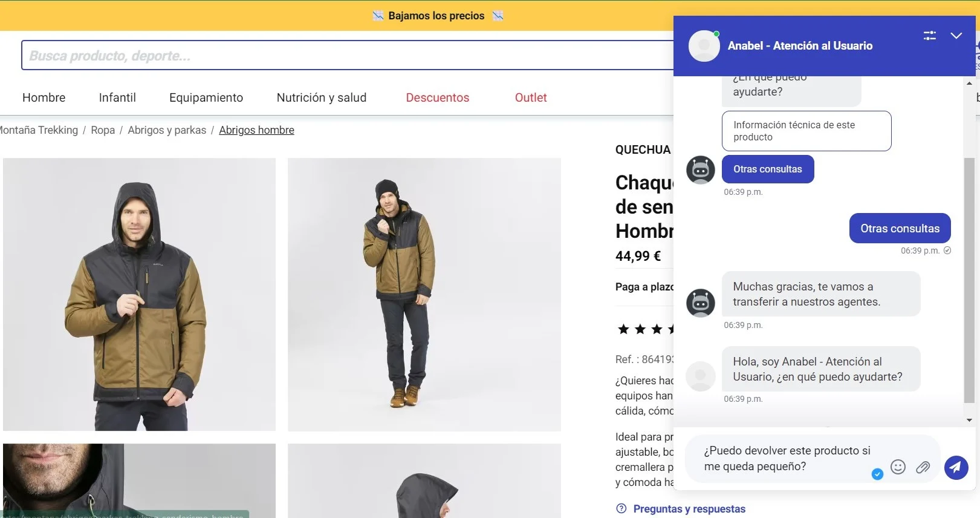Screen dimensions: 980x518
Task: Click the bot avatar beside transfer message
Action: 701,302
